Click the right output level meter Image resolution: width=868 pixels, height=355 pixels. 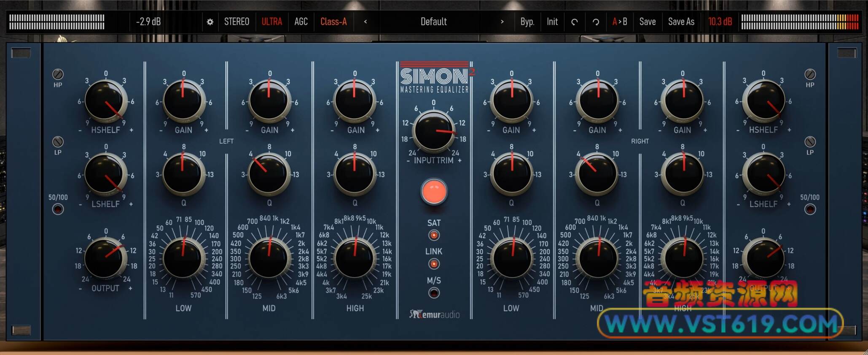pyautogui.click(x=800, y=22)
